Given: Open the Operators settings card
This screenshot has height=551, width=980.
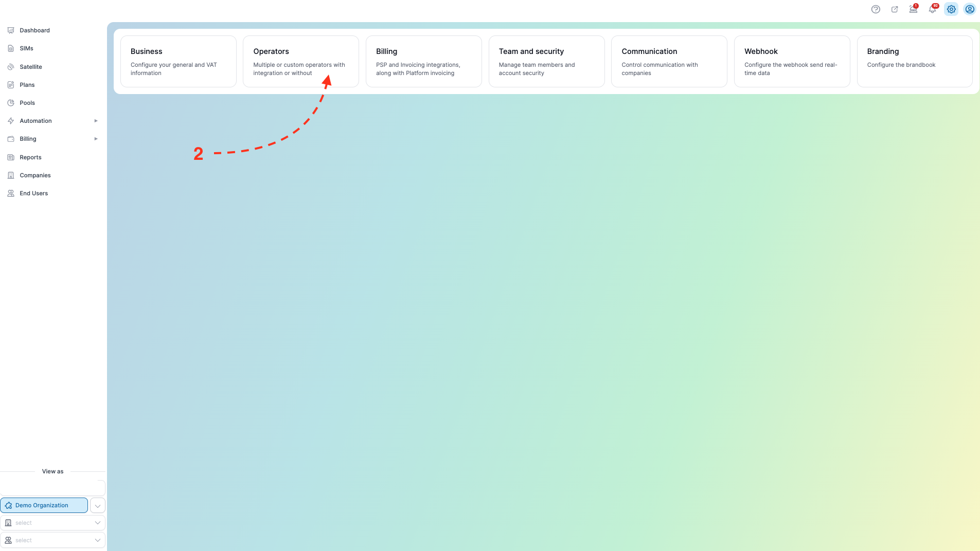Looking at the screenshot, I should (301, 61).
